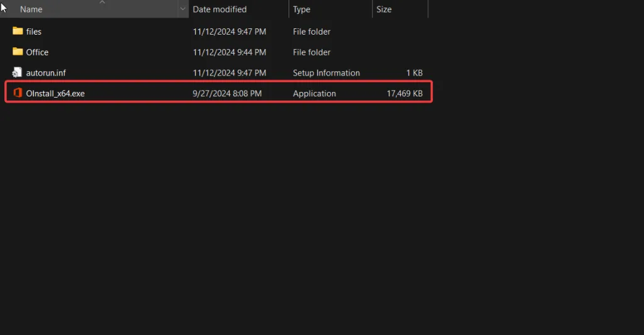Screen dimensions: 644x335
Task: Click the Office folder icon
Action: [17, 52]
